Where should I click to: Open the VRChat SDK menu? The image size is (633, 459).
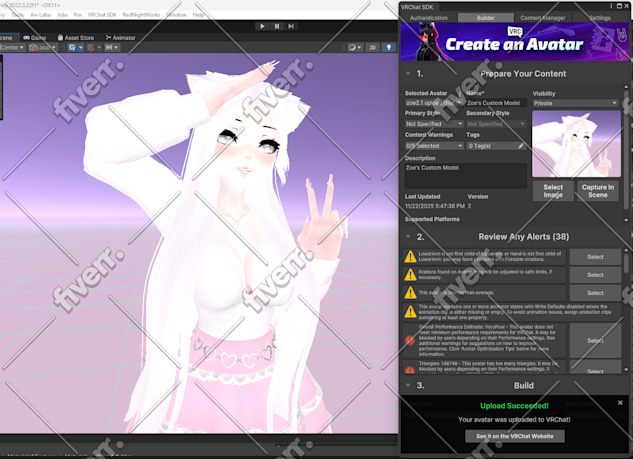[x=102, y=15]
